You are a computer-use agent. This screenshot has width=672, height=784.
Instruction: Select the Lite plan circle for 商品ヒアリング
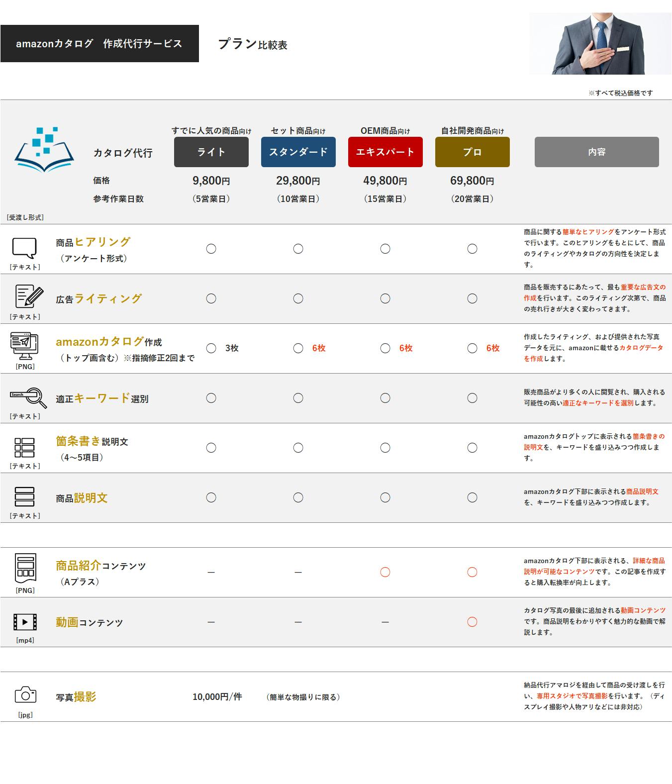pos(211,249)
